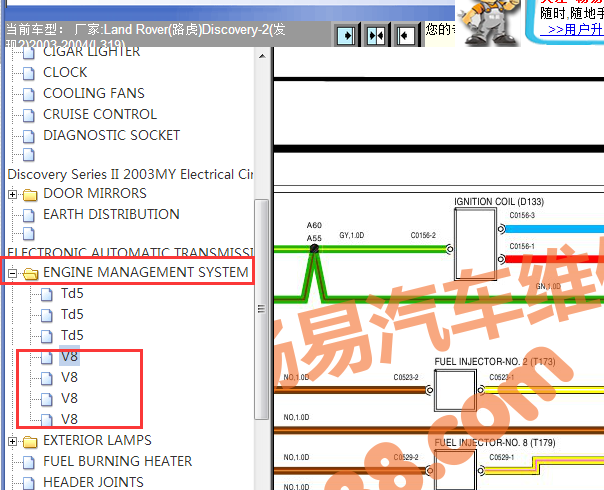Click connector label C0523-2

406,377
